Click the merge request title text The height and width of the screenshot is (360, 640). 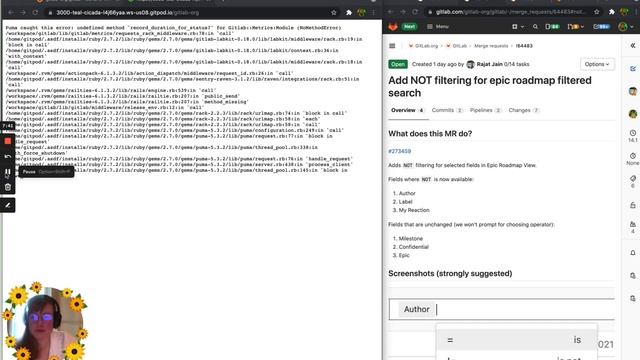[x=490, y=87]
